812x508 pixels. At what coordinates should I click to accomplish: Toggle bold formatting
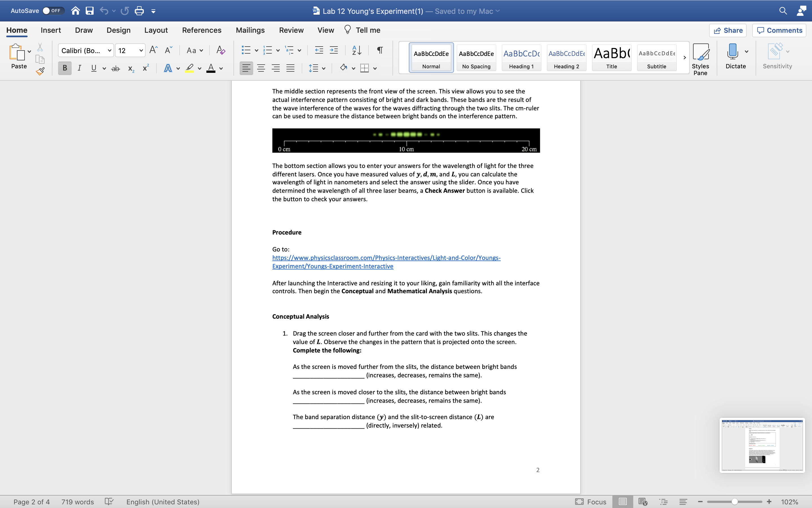coord(65,68)
